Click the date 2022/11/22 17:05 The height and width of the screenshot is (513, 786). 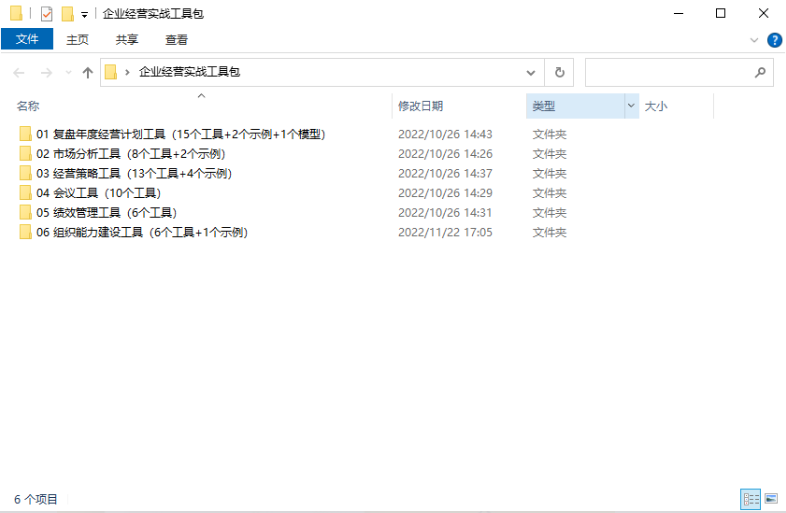[445, 232]
